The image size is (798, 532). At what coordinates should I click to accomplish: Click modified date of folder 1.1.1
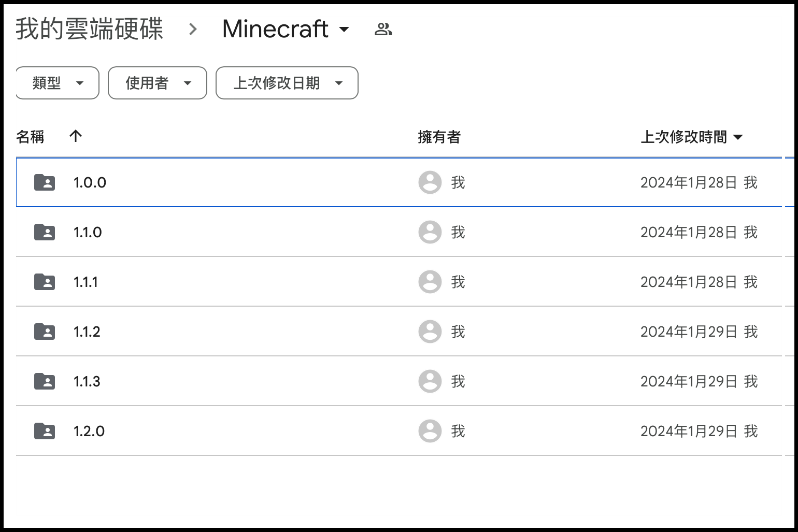tap(689, 282)
